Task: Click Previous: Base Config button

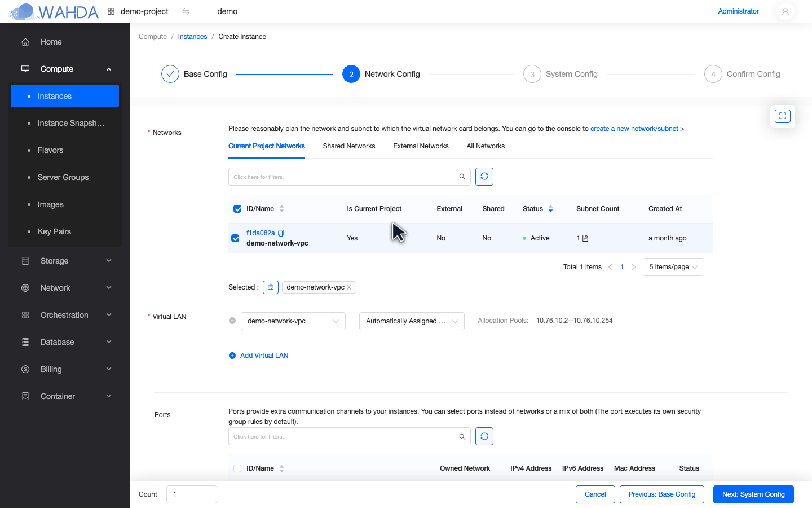Action: click(x=662, y=494)
